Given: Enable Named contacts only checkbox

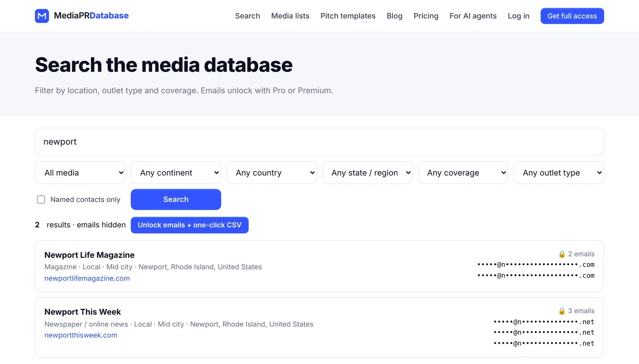Looking at the screenshot, I should coord(41,199).
